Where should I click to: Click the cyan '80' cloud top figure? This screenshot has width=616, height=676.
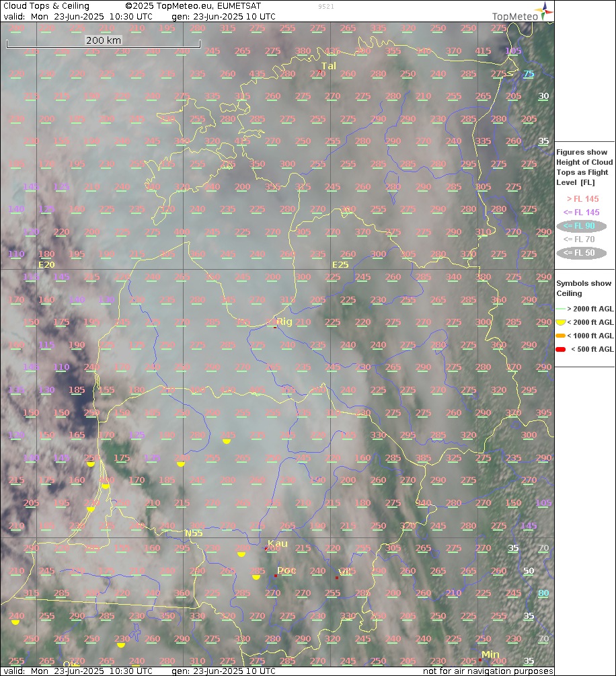coord(543,593)
